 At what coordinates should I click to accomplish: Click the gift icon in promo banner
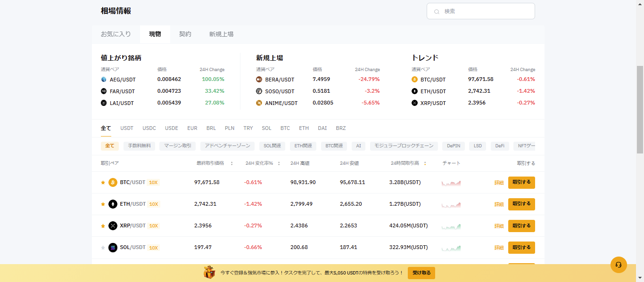208,273
